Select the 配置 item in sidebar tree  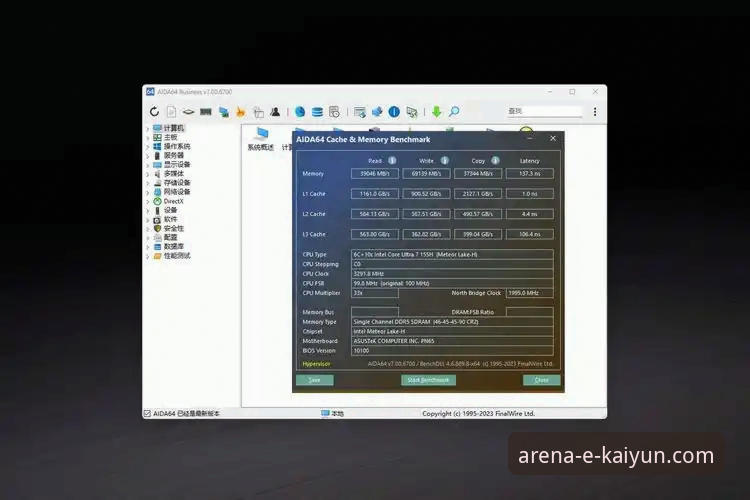pos(170,237)
